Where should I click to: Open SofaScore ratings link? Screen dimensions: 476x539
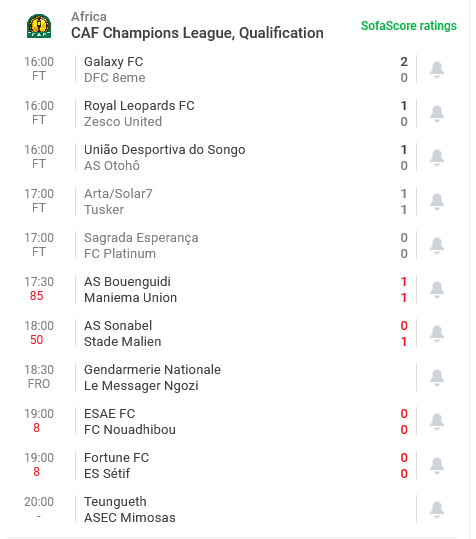click(409, 26)
